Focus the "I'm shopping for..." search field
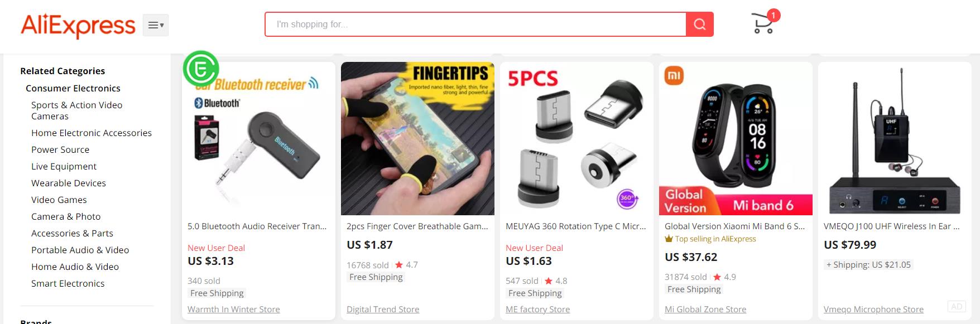This screenshot has width=980, height=324. coord(475,25)
